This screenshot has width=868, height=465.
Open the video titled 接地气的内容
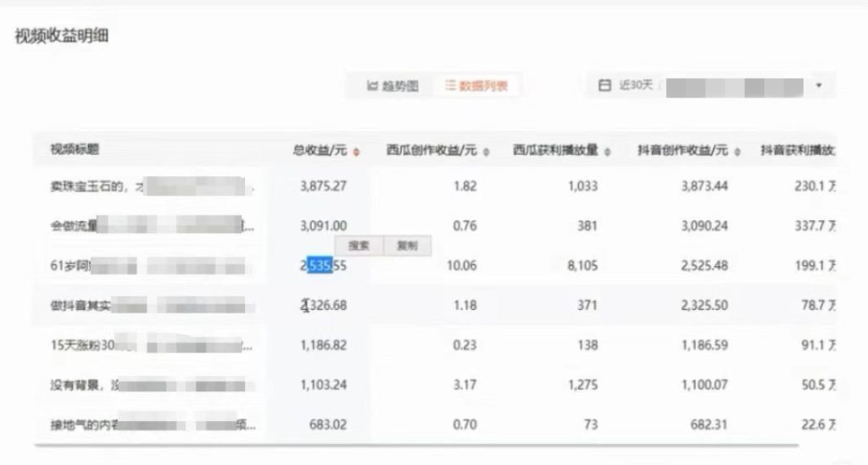pos(153,424)
